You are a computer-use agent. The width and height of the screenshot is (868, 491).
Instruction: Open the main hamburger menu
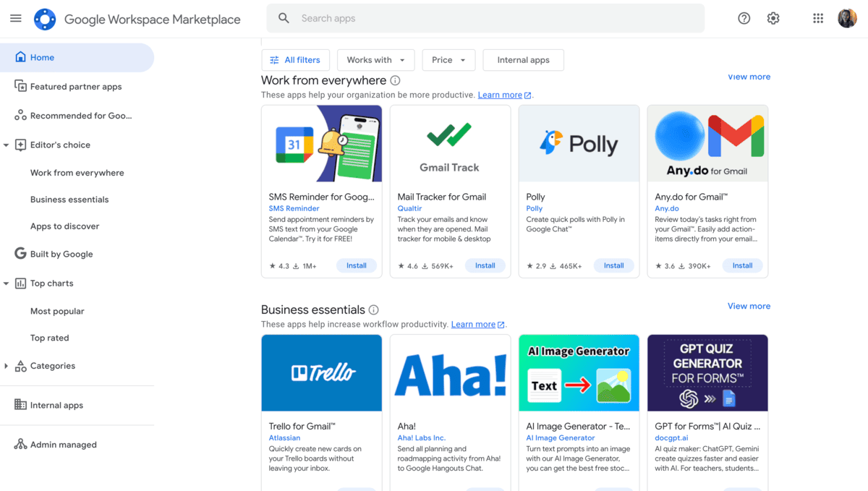16,19
